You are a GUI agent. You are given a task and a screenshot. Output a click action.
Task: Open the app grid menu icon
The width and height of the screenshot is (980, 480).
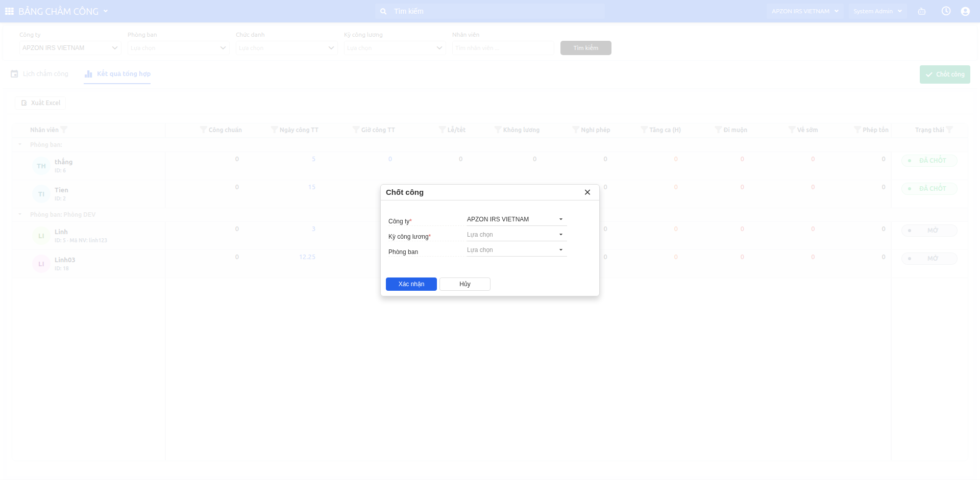[x=9, y=11]
